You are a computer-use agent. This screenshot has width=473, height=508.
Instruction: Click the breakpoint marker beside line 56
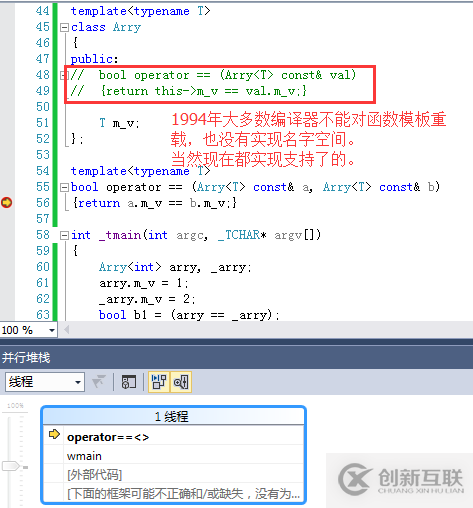click(x=7, y=202)
